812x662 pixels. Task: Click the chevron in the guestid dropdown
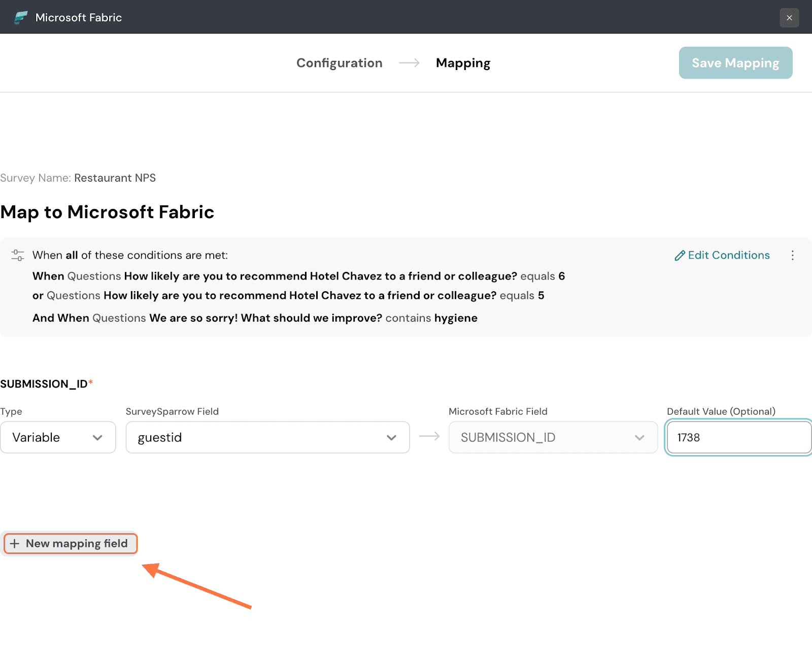[x=391, y=438]
